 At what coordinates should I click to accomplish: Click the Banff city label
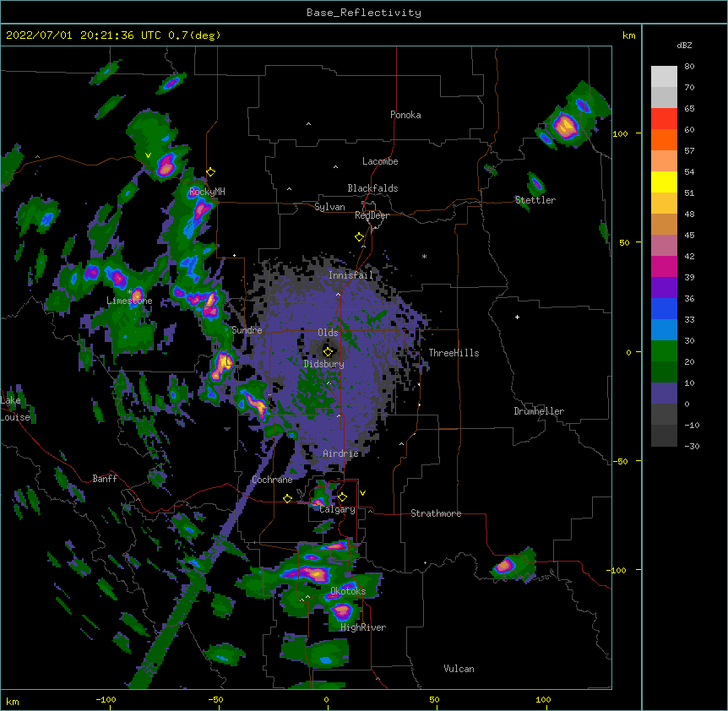(105, 479)
